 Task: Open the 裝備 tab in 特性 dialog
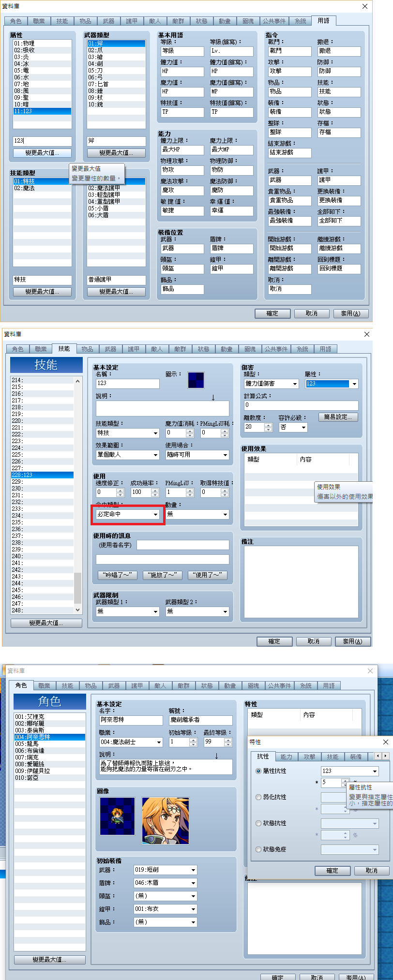356,757
